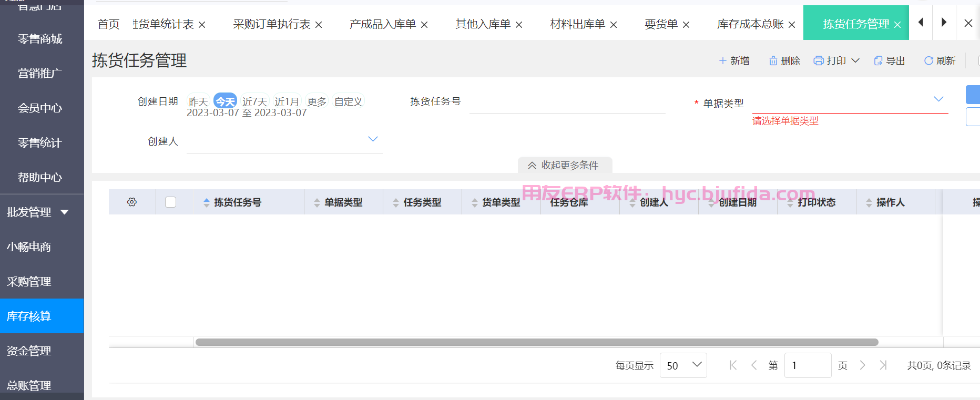
Task: Select the 自定义 date filter
Action: (x=349, y=101)
